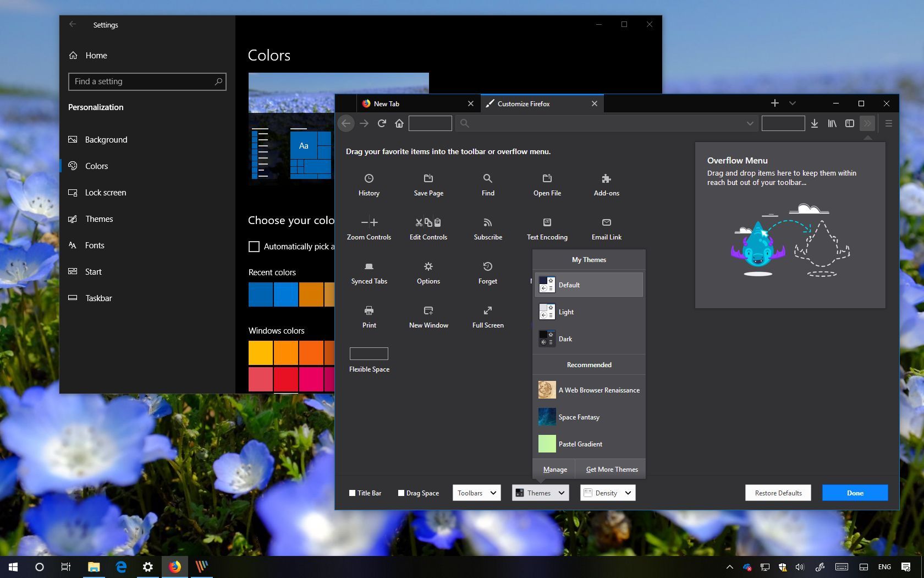
Task: Click Restore Defaults button
Action: (778, 493)
